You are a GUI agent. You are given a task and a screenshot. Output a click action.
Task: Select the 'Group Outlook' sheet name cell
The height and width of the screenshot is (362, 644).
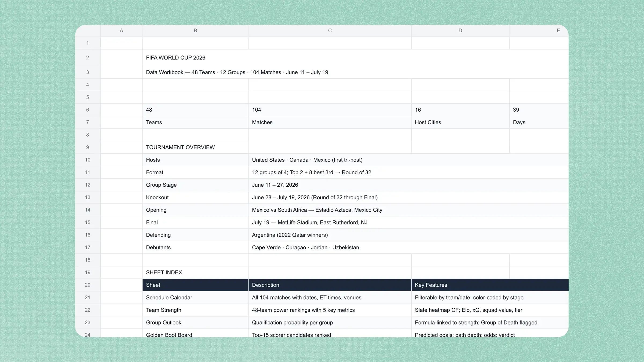[x=195, y=323]
